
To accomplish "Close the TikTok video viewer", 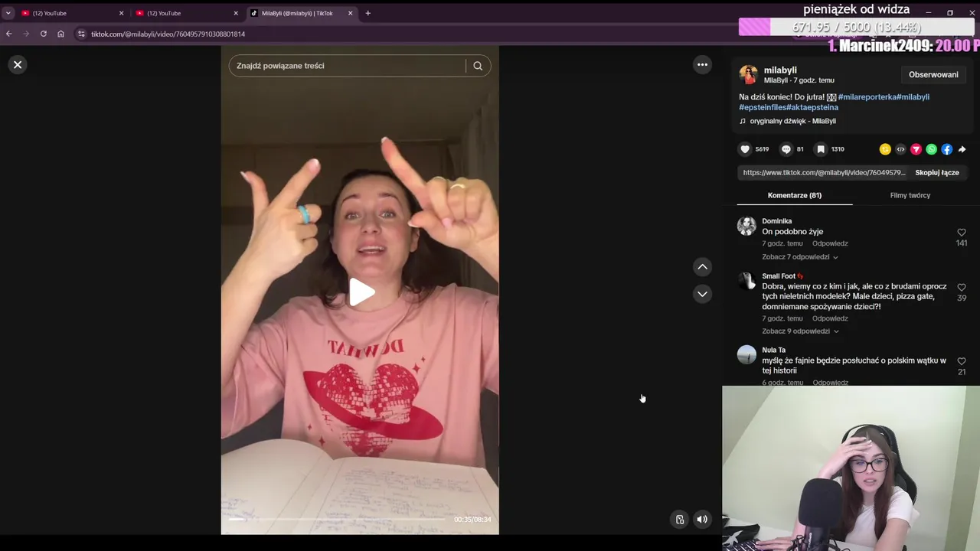I will pyautogui.click(x=18, y=65).
